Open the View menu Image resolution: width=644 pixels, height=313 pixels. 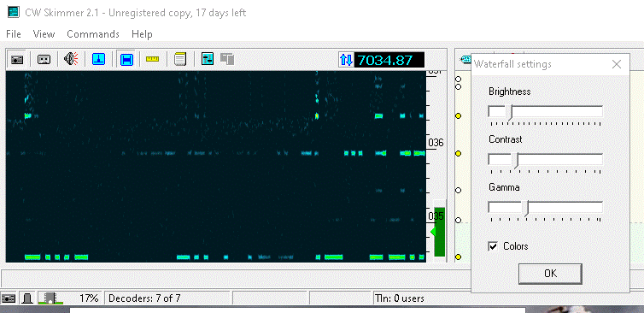44,33
